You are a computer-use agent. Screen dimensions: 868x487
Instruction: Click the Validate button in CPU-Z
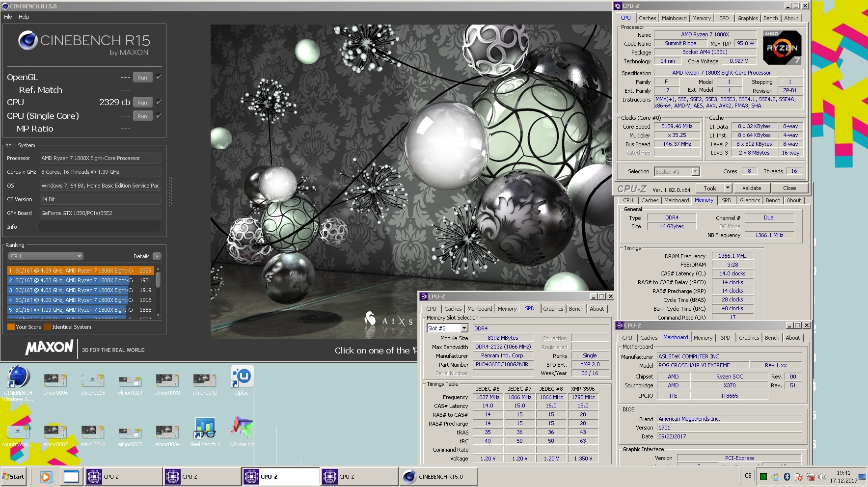click(751, 188)
